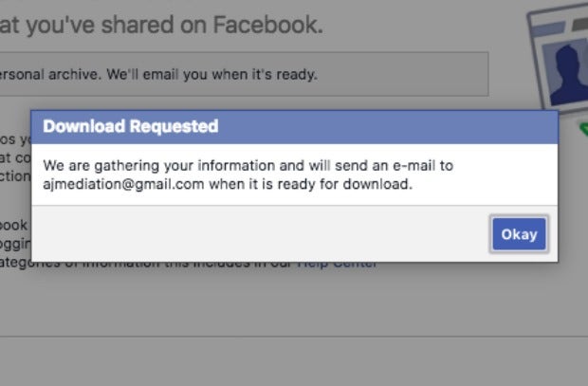Screen dimensions: 588x386
Task: Click the Okay button
Action: [x=519, y=234]
